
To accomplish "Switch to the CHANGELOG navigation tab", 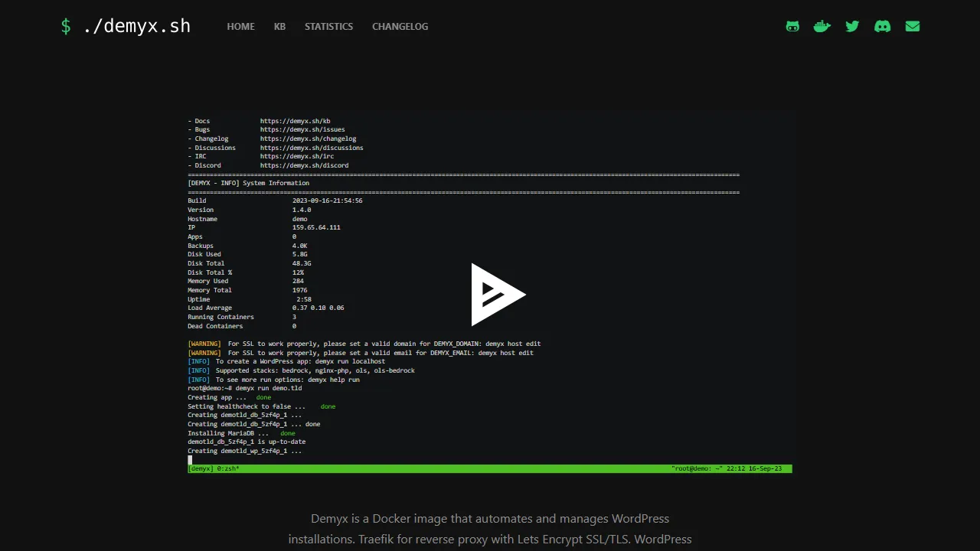I will [400, 26].
